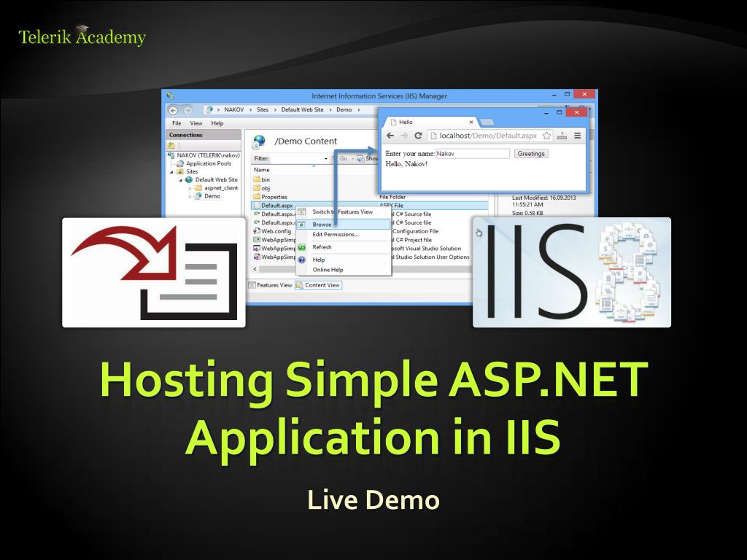Click breadcrumb arrow after Default Web Site
The width and height of the screenshot is (747, 560).
330,110
